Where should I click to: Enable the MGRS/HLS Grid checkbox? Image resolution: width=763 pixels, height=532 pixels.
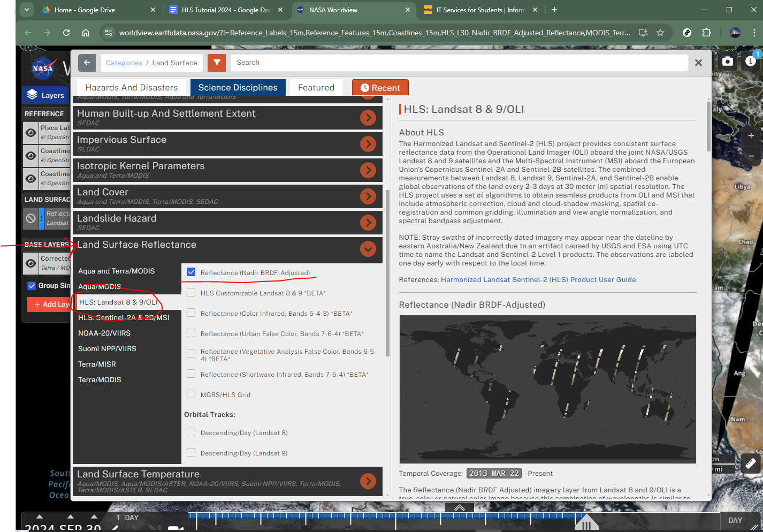[191, 394]
